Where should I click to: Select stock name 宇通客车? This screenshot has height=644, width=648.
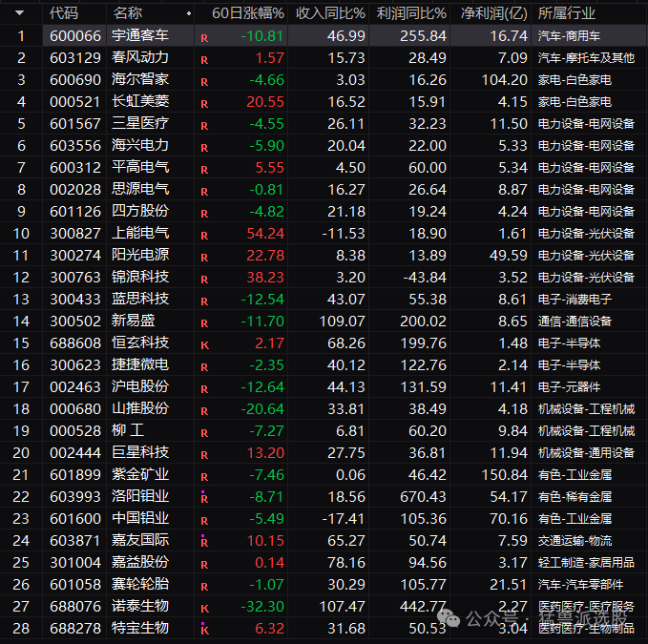pyautogui.click(x=140, y=35)
